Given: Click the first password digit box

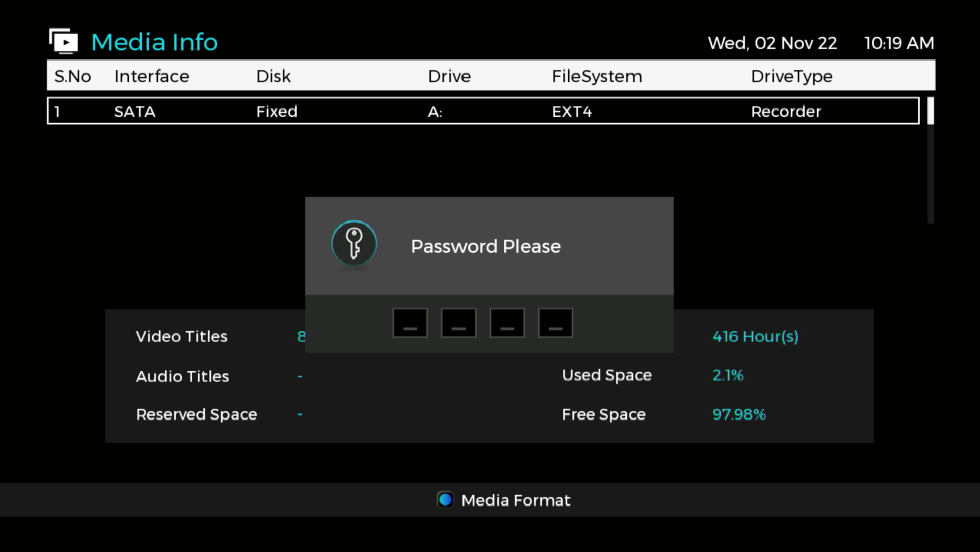Looking at the screenshot, I should (409, 322).
